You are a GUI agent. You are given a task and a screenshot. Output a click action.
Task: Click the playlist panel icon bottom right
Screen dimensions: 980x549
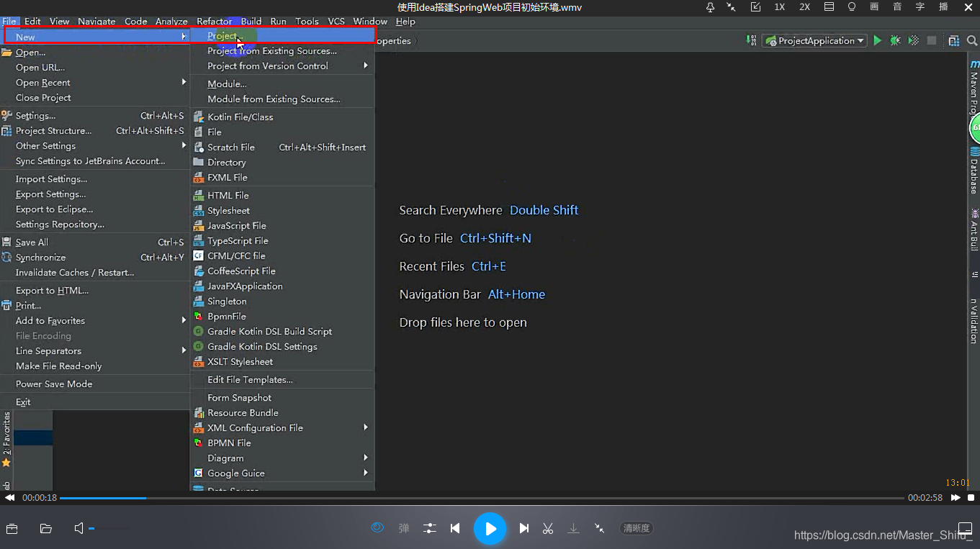click(x=966, y=528)
